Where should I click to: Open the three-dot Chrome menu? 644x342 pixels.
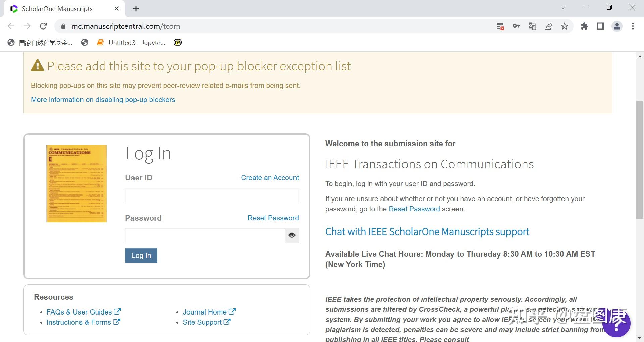pos(633,26)
